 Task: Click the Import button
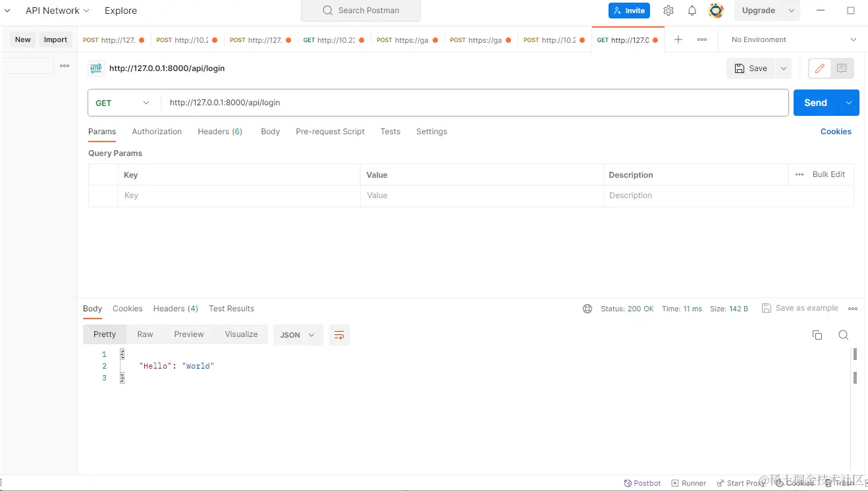[x=55, y=39]
